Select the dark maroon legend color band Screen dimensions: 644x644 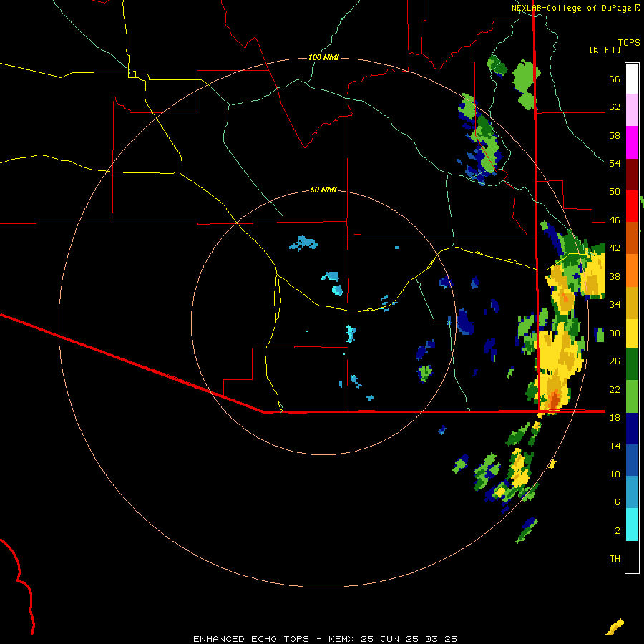pos(632,175)
